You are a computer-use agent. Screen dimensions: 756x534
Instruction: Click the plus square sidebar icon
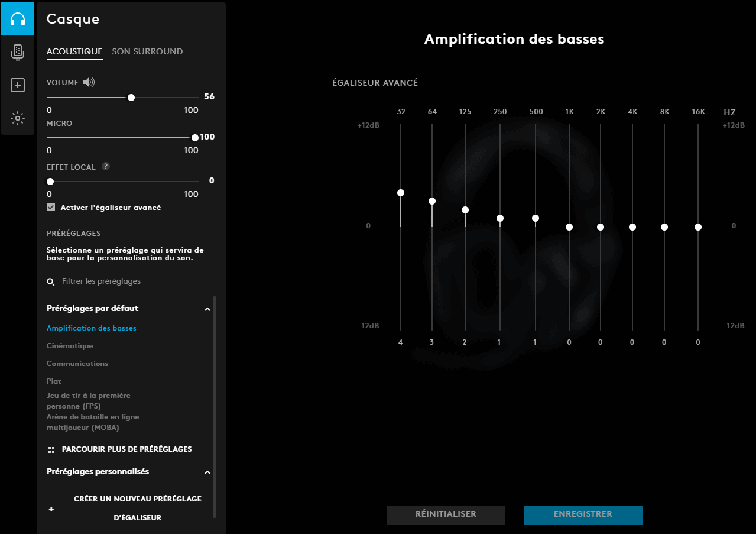coord(18,86)
